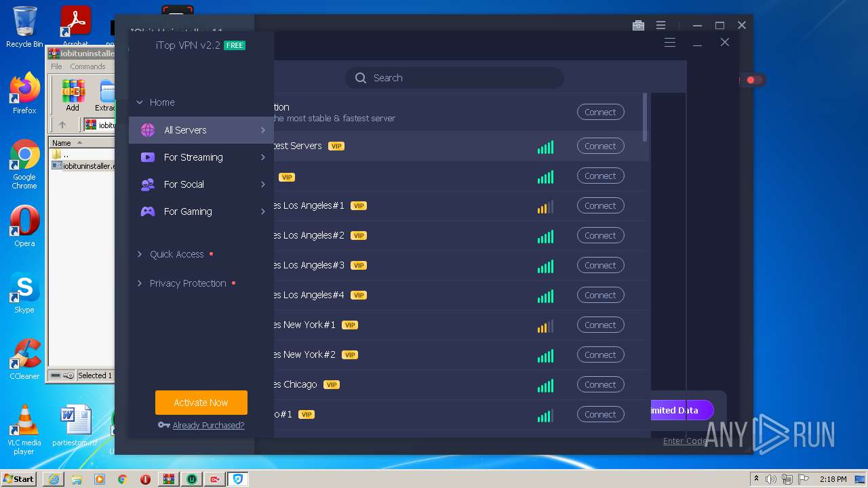Click the volume tray icon
Screen dimensions: 868x488
click(x=771, y=479)
